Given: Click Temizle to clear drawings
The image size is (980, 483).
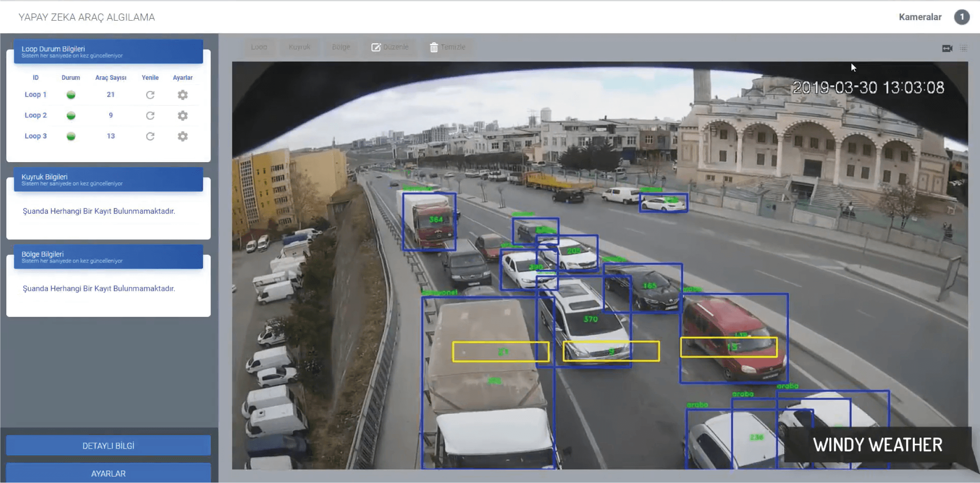Looking at the screenshot, I should click(x=447, y=47).
